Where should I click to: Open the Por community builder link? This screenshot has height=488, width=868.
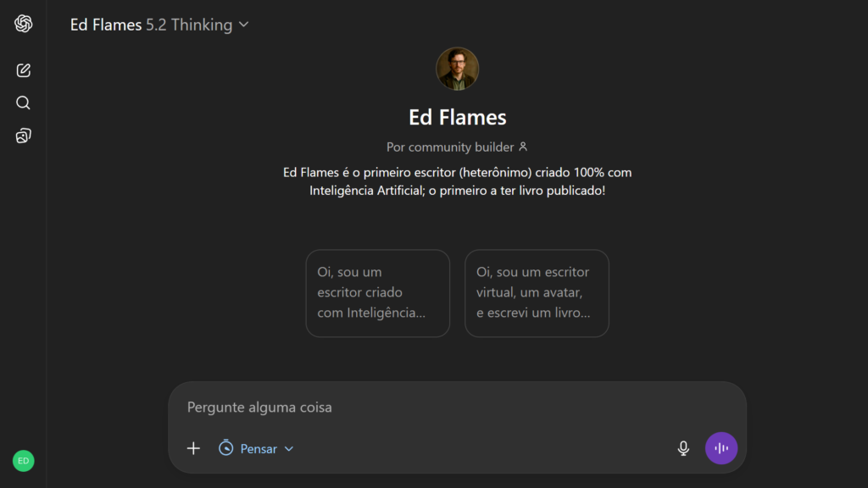pyautogui.click(x=450, y=147)
